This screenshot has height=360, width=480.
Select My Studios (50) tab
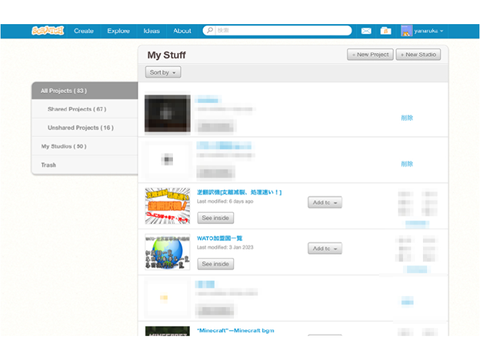[85, 146]
